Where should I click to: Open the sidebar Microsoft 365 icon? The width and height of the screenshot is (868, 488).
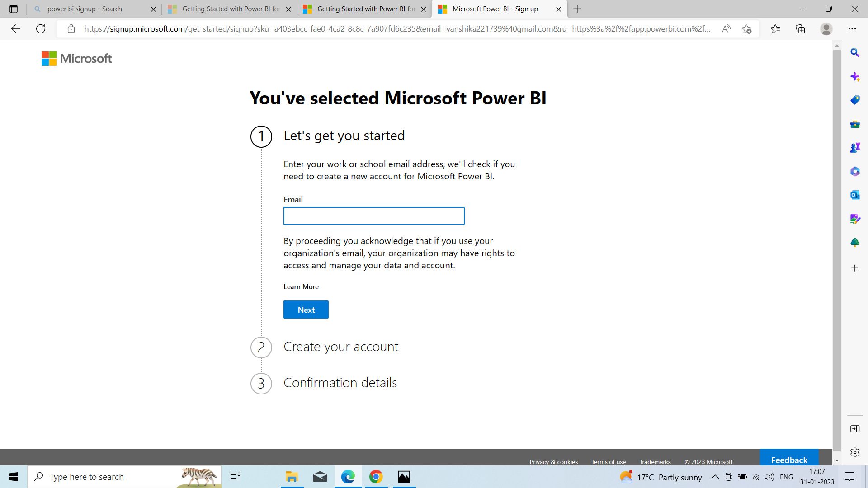click(x=854, y=171)
